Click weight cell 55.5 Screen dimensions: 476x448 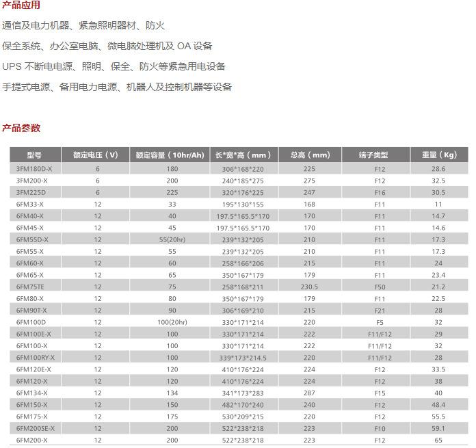coord(438,417)
